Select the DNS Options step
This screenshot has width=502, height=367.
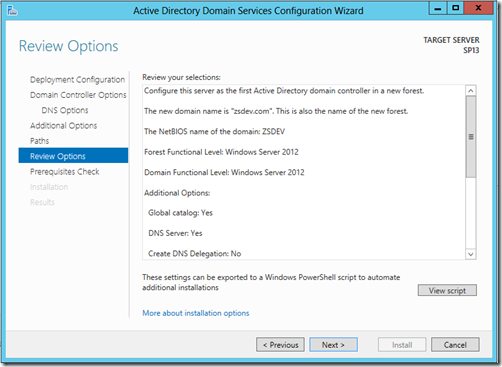click(x=65, y=110)
